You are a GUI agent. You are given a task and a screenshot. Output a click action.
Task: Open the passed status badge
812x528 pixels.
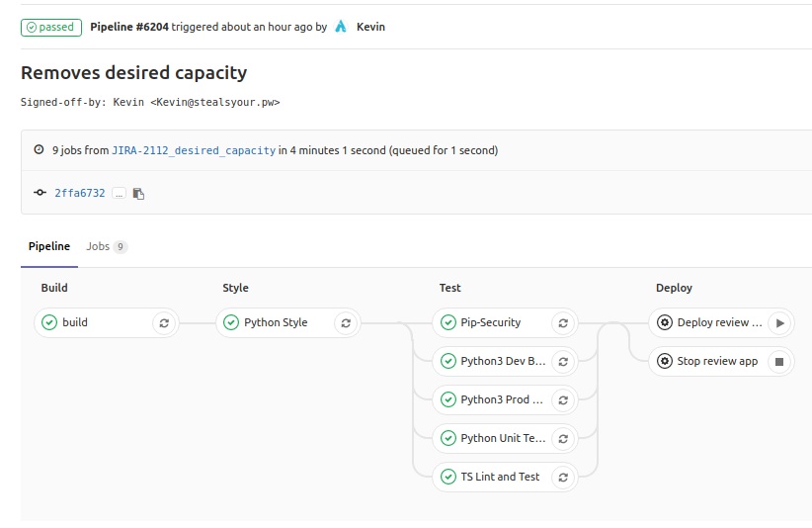pyautogui.click(x=51, y=28)
